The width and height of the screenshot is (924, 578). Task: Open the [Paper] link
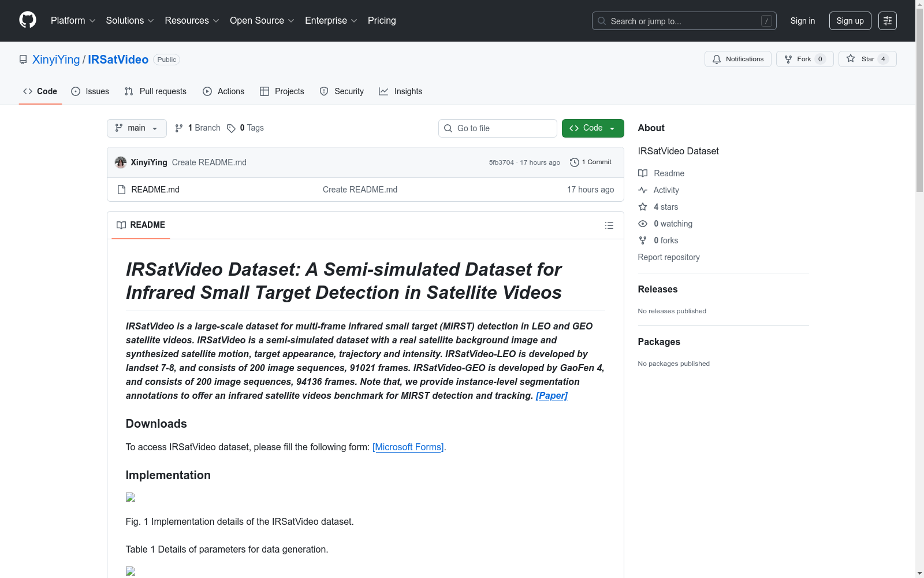pyautogui.click(x=552, y=395)
